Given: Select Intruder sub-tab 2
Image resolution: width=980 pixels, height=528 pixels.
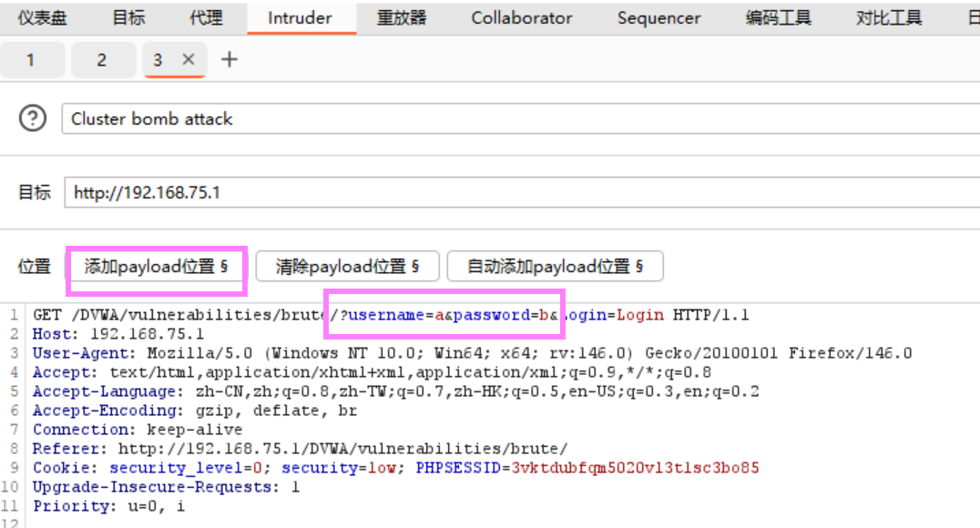Looking at the screenshot, I should pos(102,60).
